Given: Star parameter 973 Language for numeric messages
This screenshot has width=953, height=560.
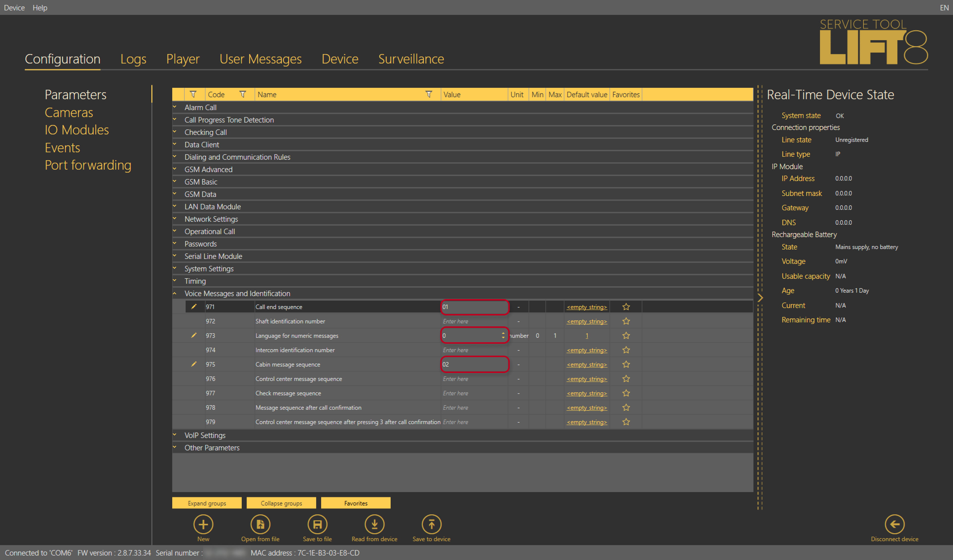Looking at the screenshot, I should click(626, 336).
